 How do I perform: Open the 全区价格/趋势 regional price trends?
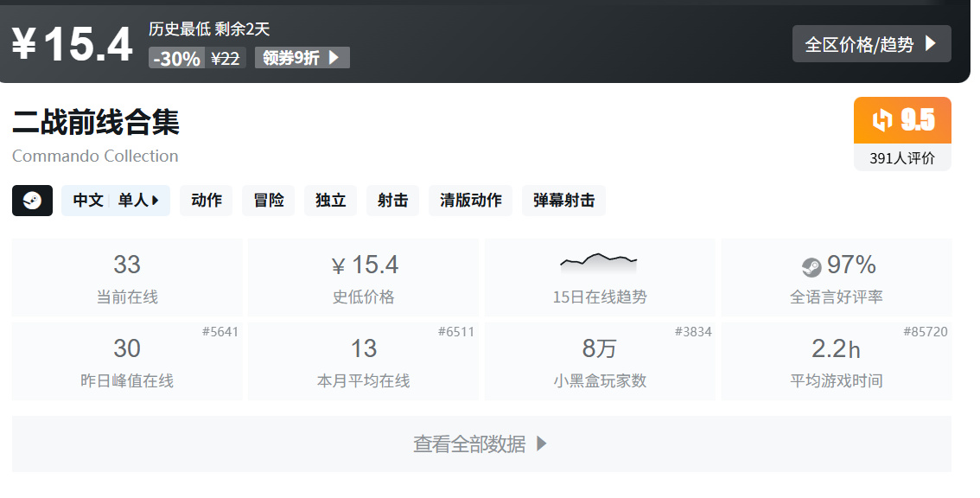click(871, 44)
